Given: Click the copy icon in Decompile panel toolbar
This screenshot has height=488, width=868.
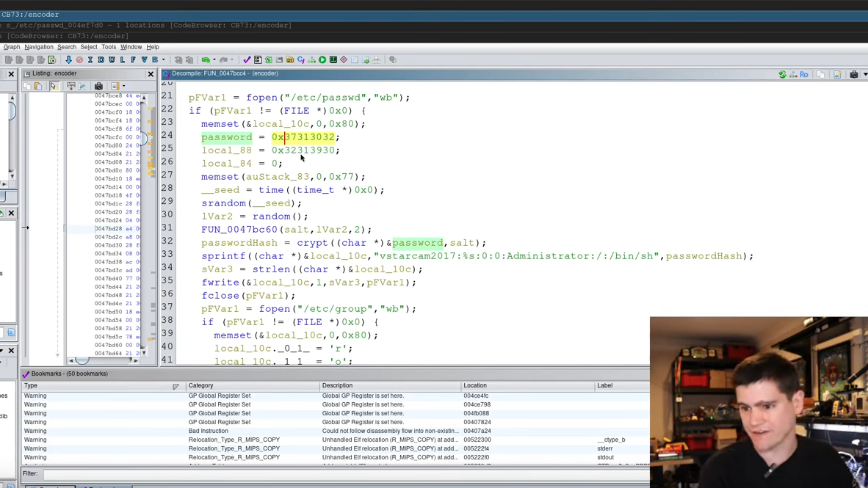Looking at the screenshot, I should [821, 74].
